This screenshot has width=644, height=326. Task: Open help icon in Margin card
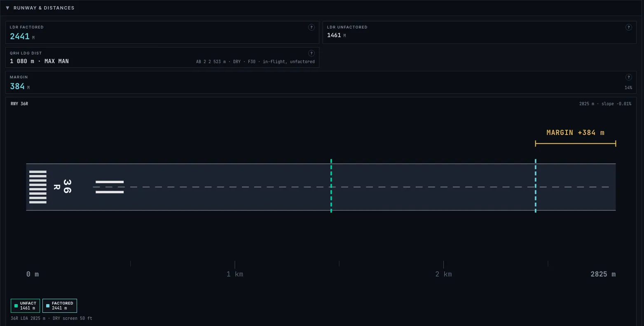coord(629,77)
